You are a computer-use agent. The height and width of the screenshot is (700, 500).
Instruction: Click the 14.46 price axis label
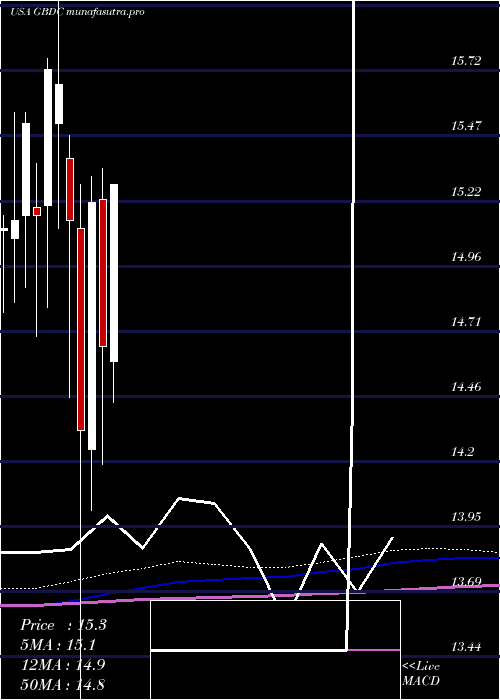tap(466, 387)
